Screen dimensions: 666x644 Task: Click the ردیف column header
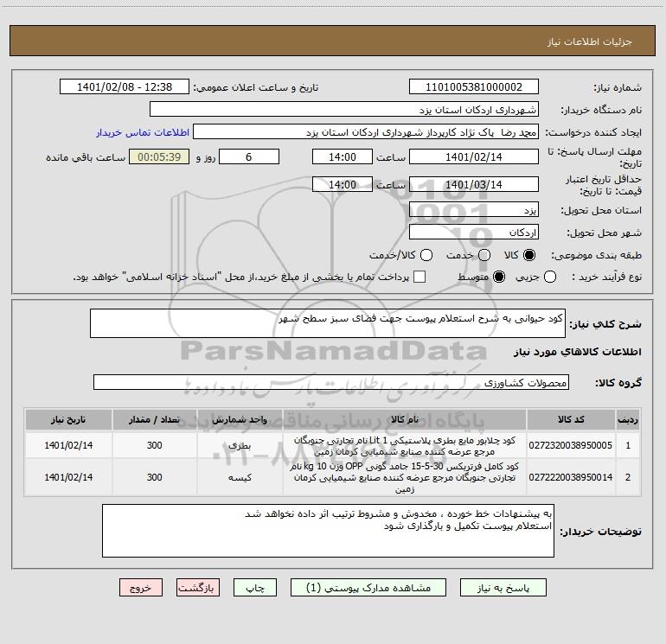(628, 419)
